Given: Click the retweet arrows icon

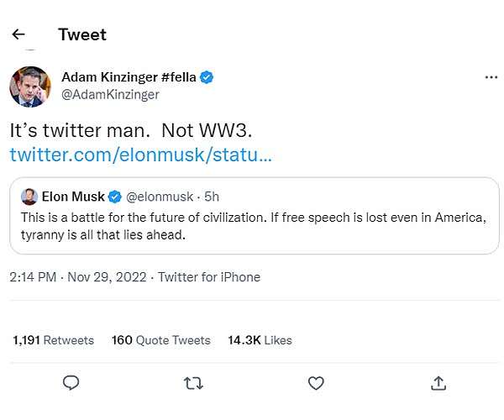Looking at the screenshot, I should click(193, 383).
